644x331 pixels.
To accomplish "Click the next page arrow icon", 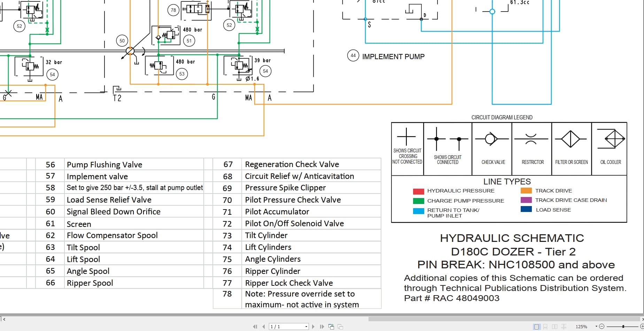I will (313, 326).
